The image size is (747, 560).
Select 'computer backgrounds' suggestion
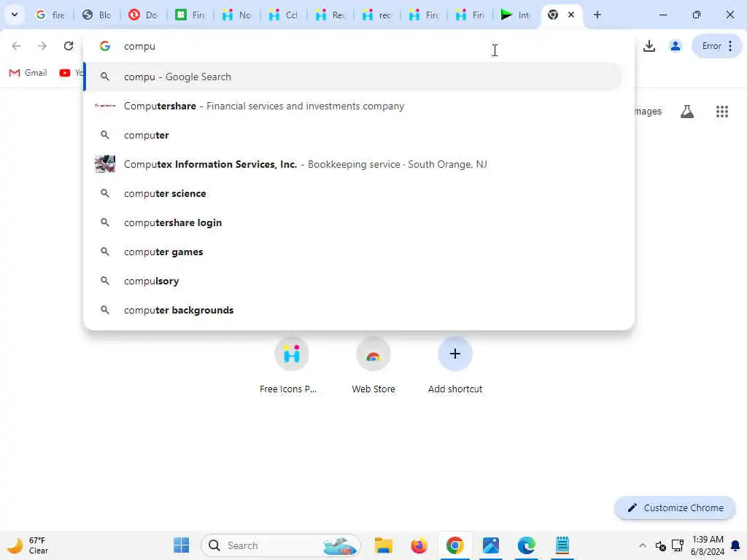[353, 310]
